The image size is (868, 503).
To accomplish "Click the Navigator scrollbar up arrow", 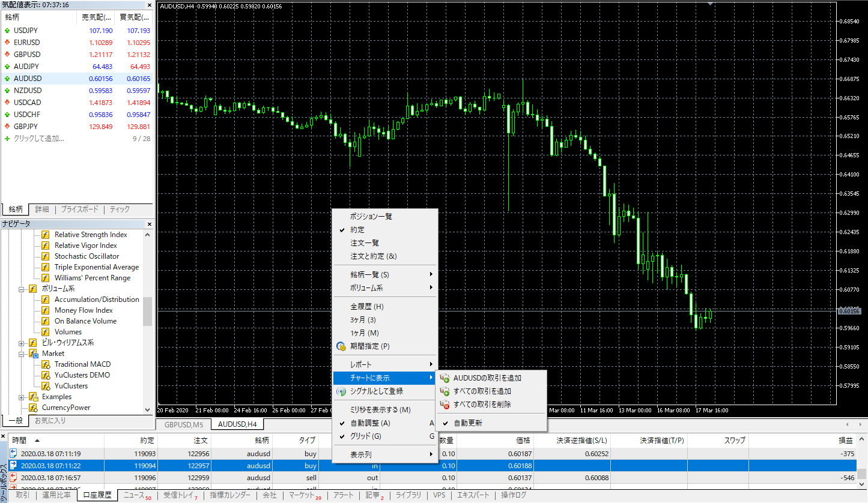I will click(148, 235).
